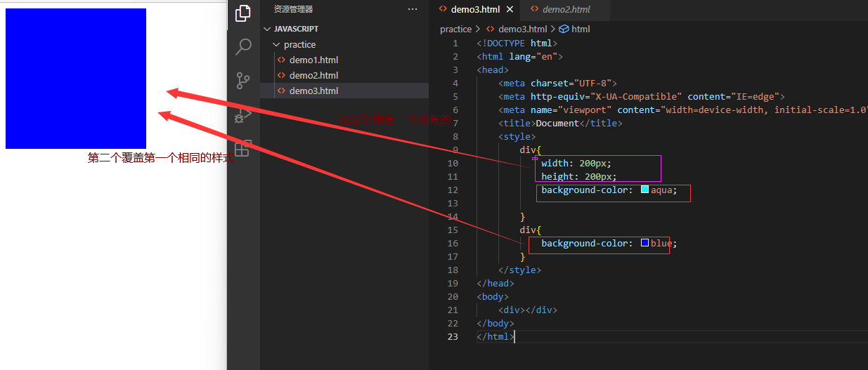The height and width of the screenshot is (370, 868).
Task: Click the opening <style> tag line
Action: [x=517, y=136]
